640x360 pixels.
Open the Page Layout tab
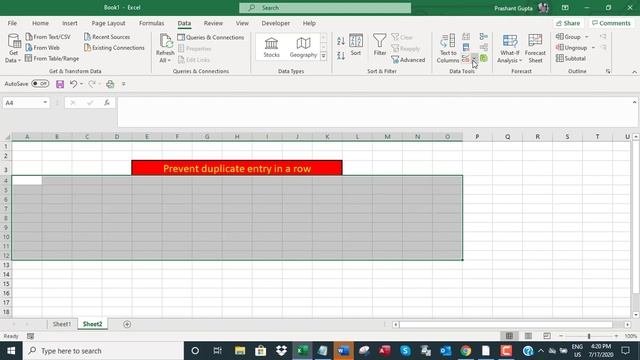pyautogui.click(x=109, y=23)
